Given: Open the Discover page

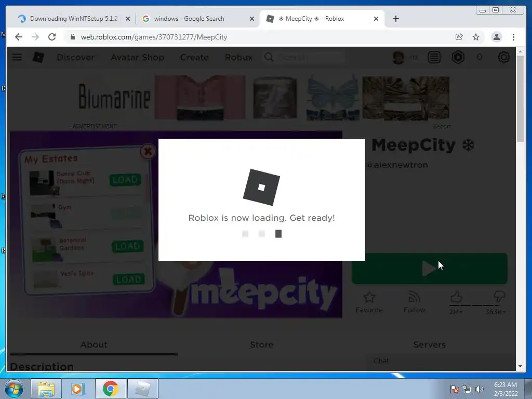Looking at the screenshot, I should [x=75, y=57].
